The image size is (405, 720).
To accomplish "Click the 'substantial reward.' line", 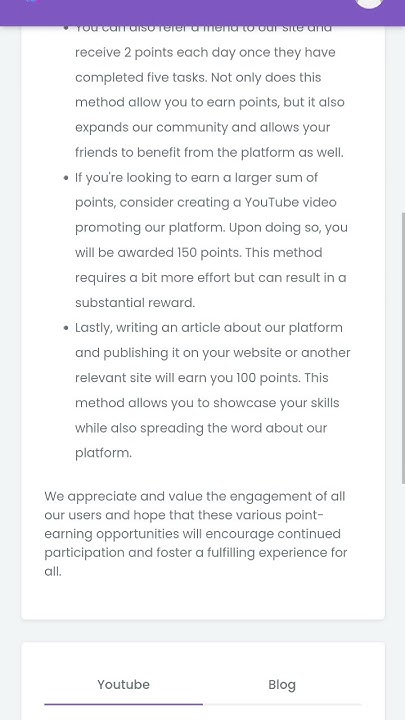I will (x=135, y=303).
